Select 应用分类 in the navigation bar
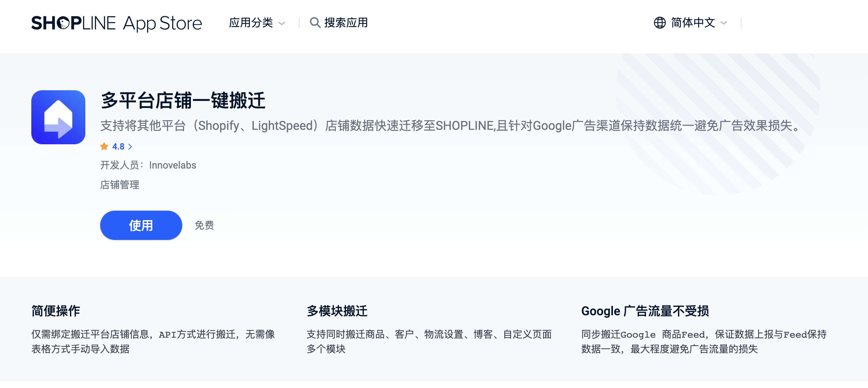Image resolution: width=868 pixels, height=388 pixels. click(251, 23)
